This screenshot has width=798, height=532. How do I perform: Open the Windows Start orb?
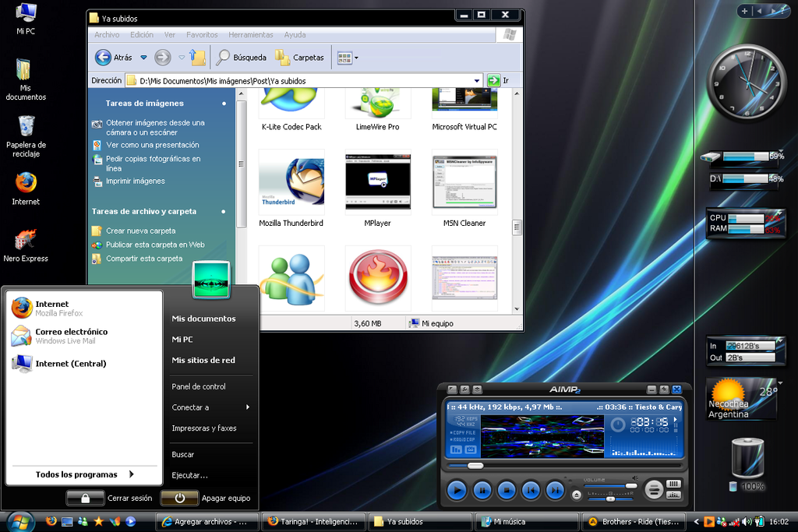[x=20, y=522]
